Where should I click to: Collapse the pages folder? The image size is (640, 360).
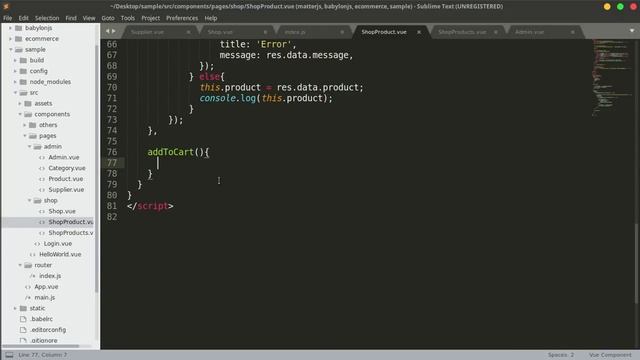pos(24,136)
